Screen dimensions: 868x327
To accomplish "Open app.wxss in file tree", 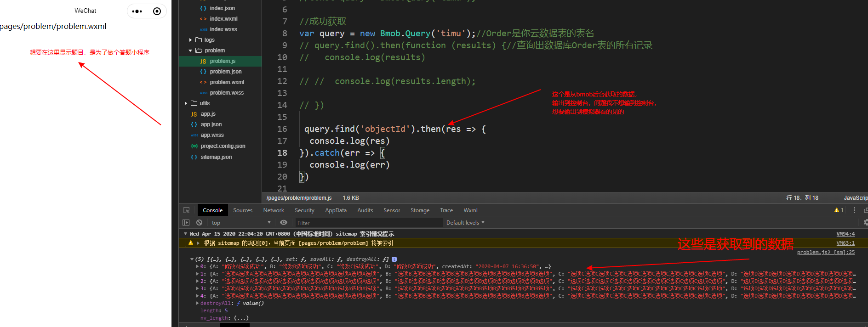I will [212, 135].
